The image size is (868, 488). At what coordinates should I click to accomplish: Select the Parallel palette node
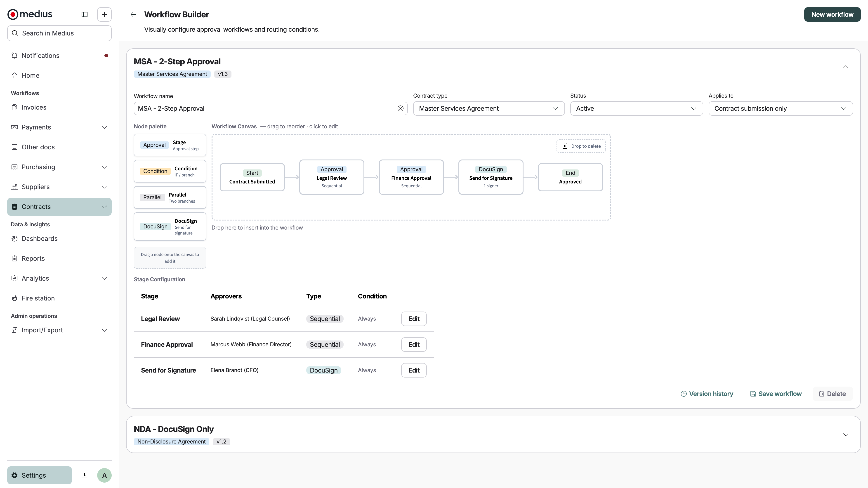[170, 198]
